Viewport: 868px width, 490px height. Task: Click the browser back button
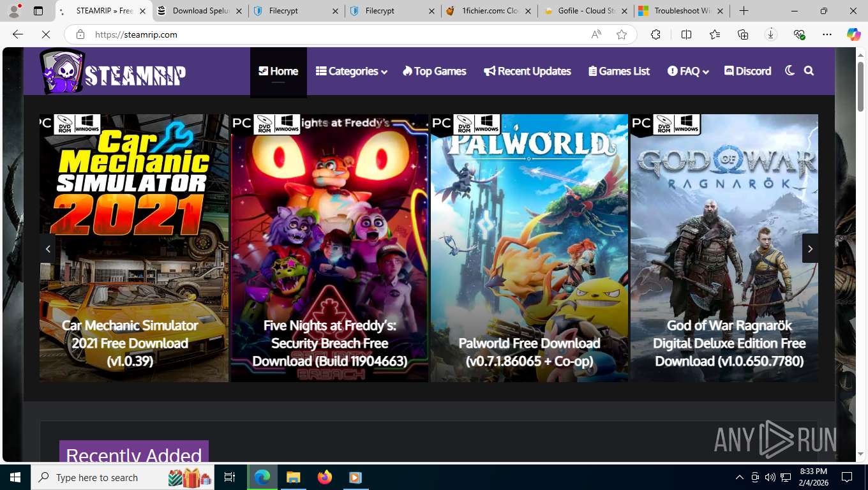click(x=18, y=34)
